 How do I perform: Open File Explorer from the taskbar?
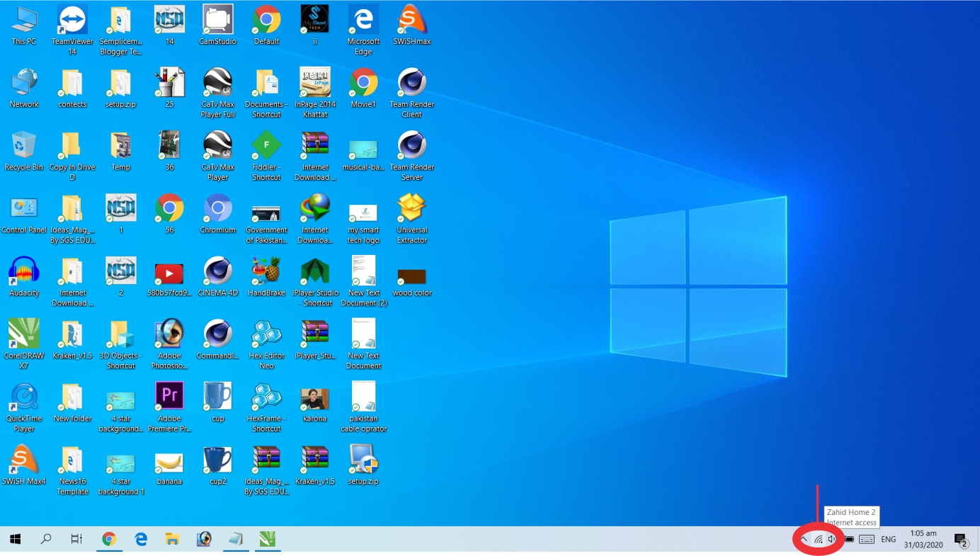point(172,539)
